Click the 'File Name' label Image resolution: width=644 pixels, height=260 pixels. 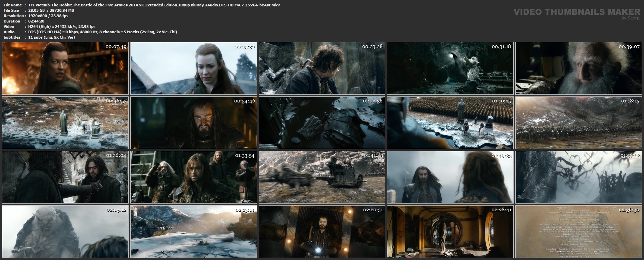point(13,5)
